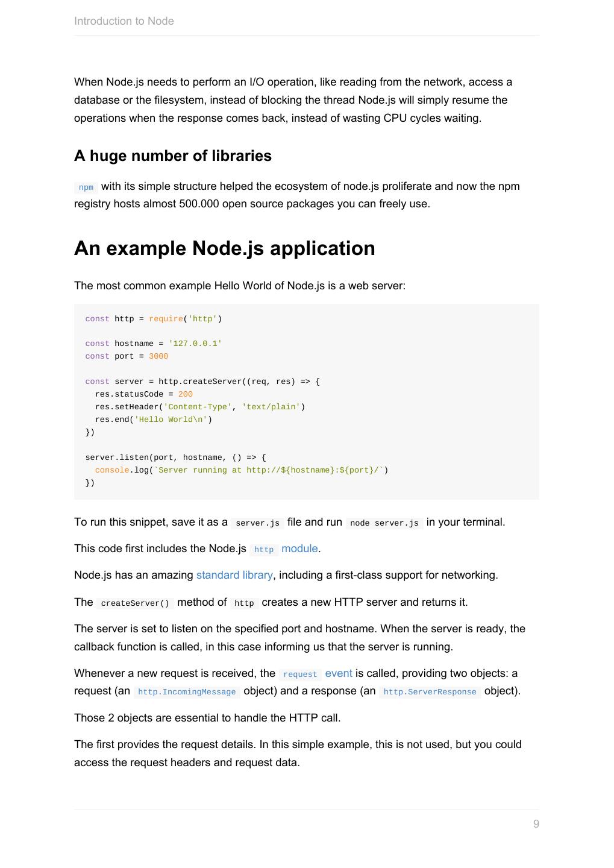The image size is (614, 868).
Task: Click the 'An example Node.js application' heading
Action: point(224,248)
